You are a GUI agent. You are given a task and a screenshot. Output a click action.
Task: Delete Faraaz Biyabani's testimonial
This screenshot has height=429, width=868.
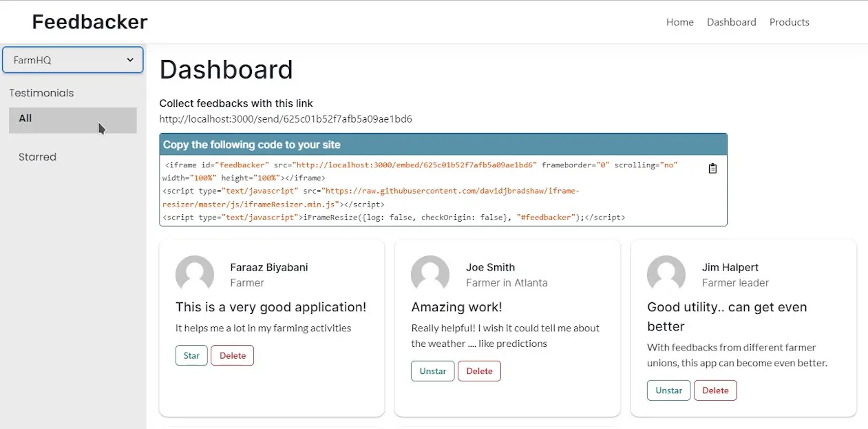(233, 355)
